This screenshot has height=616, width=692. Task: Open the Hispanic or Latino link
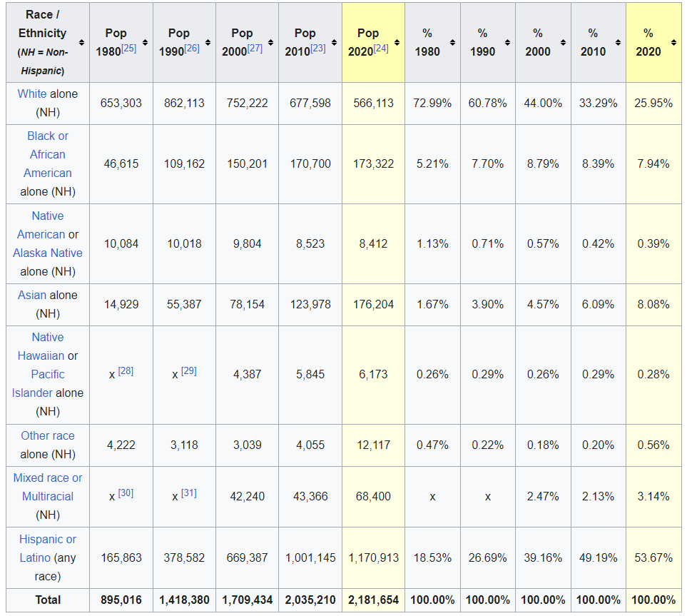tap(48, 548)
